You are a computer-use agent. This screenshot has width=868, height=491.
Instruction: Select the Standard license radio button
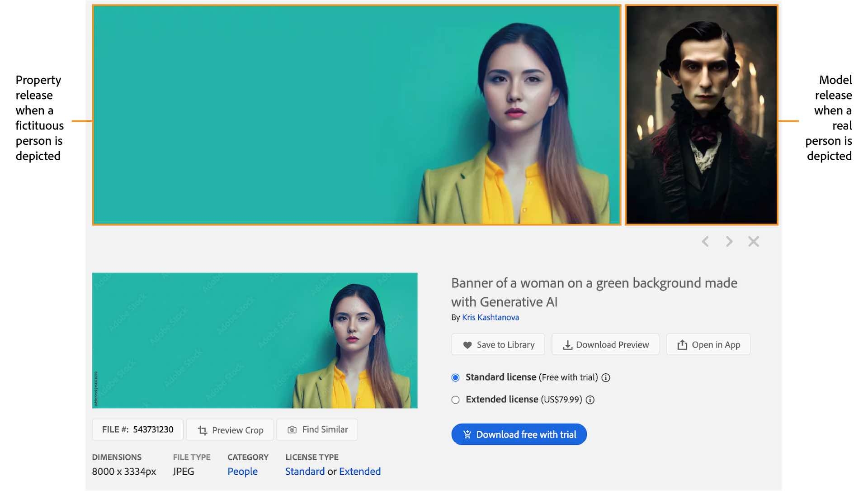pos(455,377)
